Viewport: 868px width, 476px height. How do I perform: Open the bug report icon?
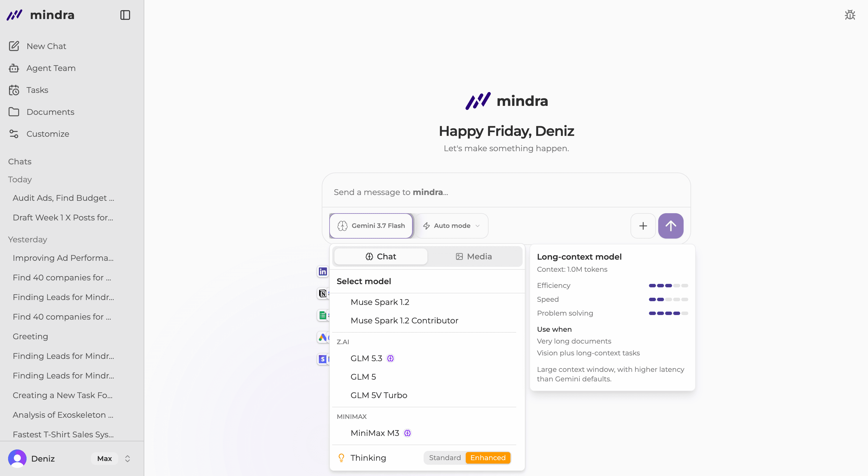coord(850,15)
